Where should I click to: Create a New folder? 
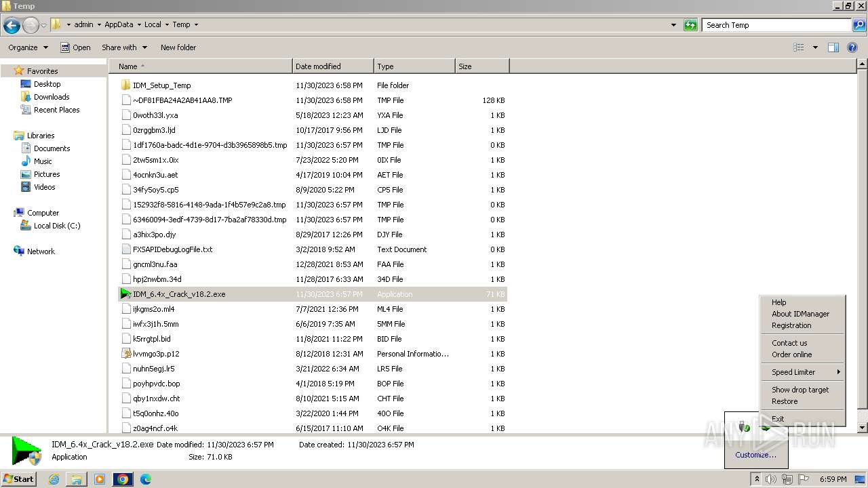point(178,47)
